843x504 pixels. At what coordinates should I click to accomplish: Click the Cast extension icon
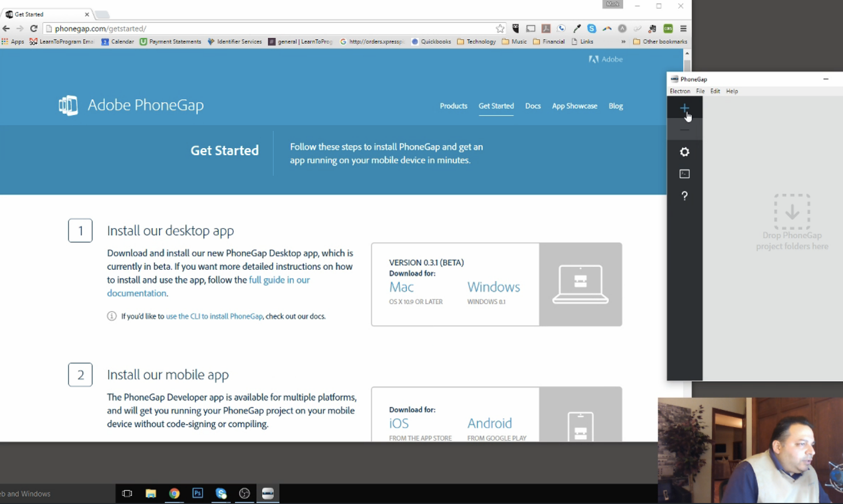pos(531,29)
